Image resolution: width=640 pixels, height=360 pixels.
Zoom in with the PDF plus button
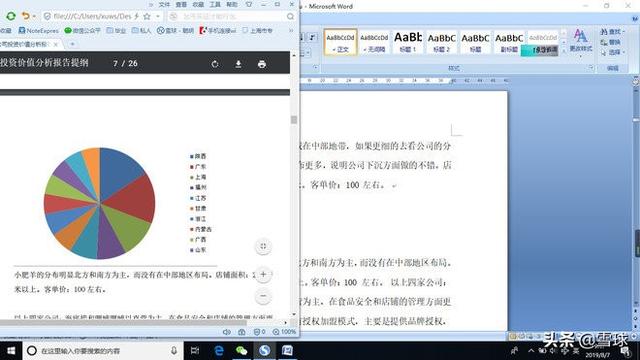(263, 274)
